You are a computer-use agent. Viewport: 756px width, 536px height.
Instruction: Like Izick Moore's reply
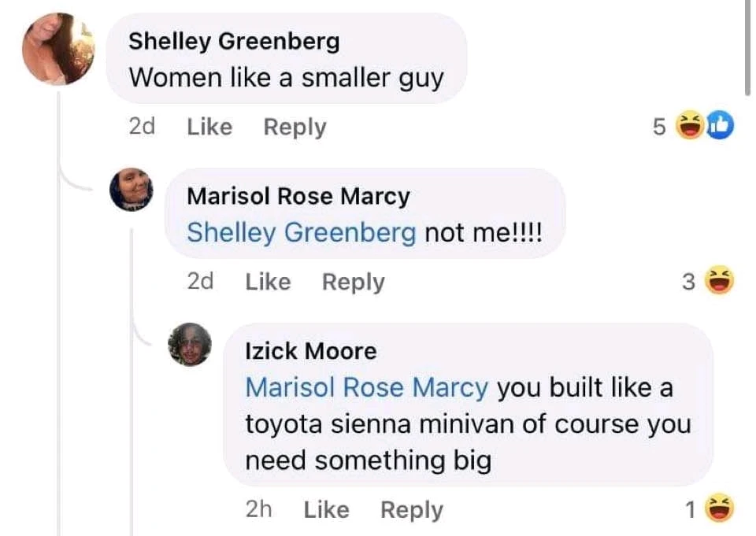pos(326,510)
